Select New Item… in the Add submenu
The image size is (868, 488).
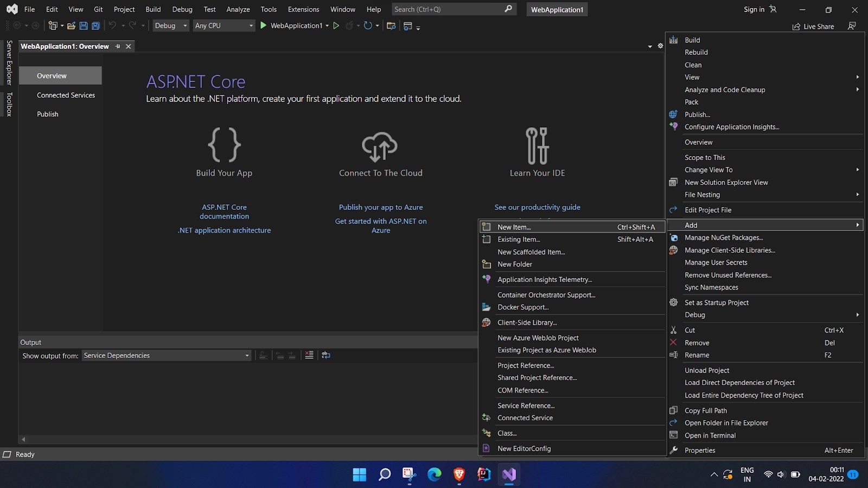pos(514,227)
